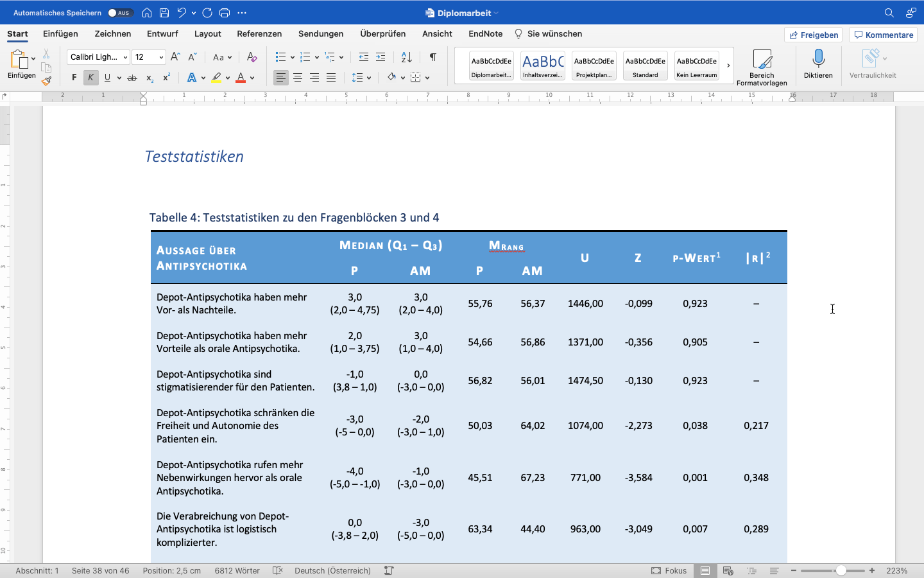Open the Überprüfen tab
924x578 pixels.
pyautogui.click(x=383, y=34)
